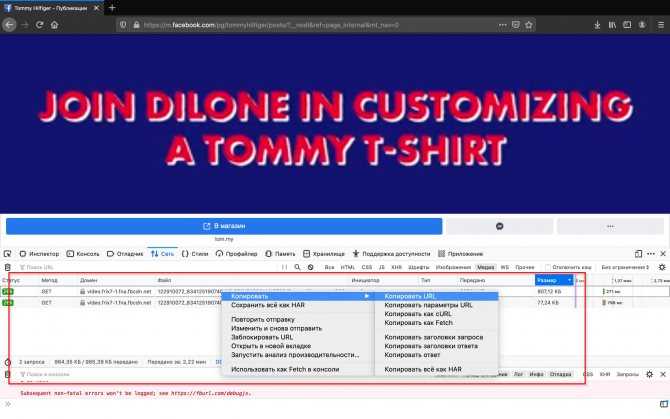
Task: Open the library icon in the browser toolbar
Action: pyautogui.click(x=612, y=25)
